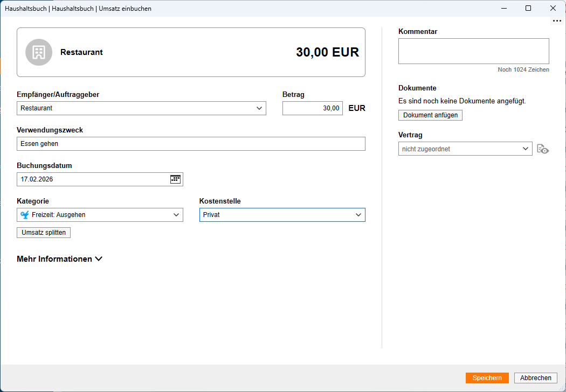Click the Restaurant building avatar icon
The image size is (566, 392).
click(x=38, y=52)
